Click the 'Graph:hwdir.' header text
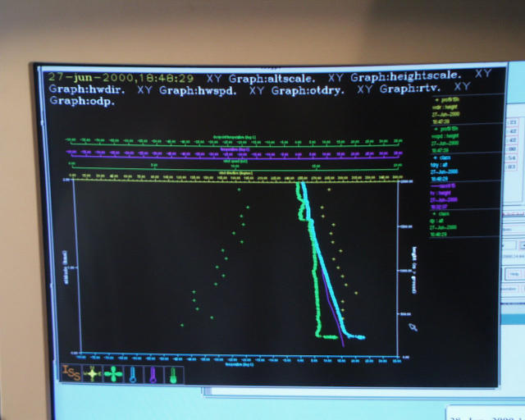The height and width of the screenshot is (420, 525). pyautogui.click(x=87, y=89)
